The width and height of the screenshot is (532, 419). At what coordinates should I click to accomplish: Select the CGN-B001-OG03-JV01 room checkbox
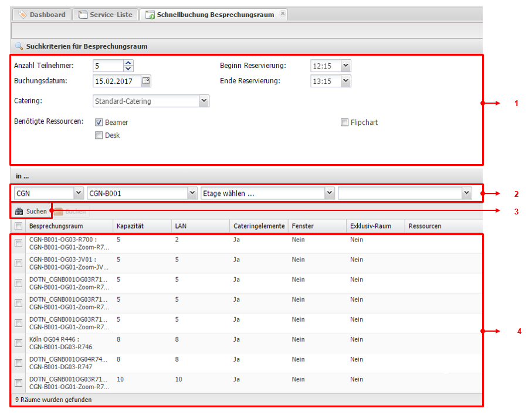point(19,263)
